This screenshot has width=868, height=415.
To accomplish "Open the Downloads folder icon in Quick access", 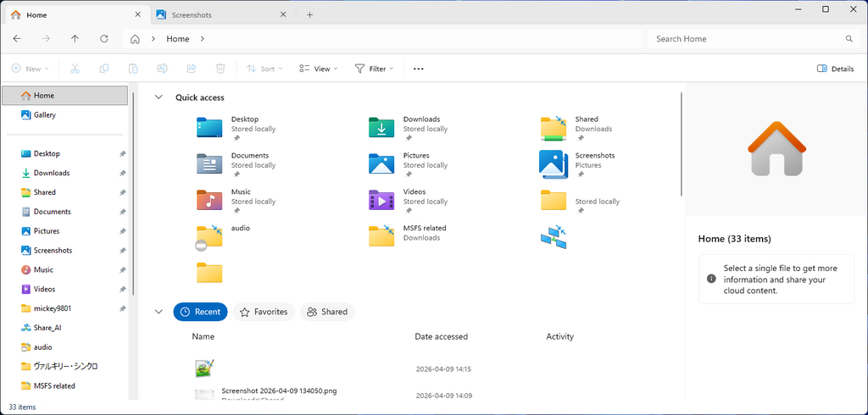I will coord(381,128).
